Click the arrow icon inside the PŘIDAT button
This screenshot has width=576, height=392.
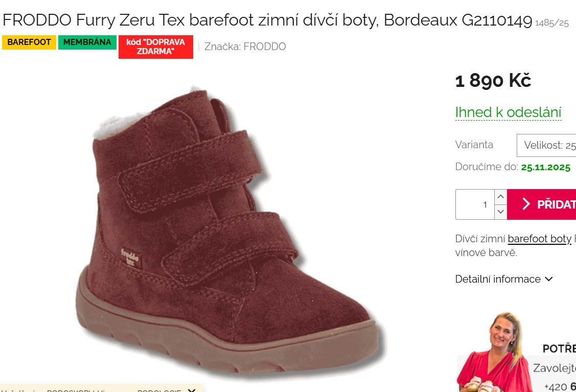tap(526, 204)
